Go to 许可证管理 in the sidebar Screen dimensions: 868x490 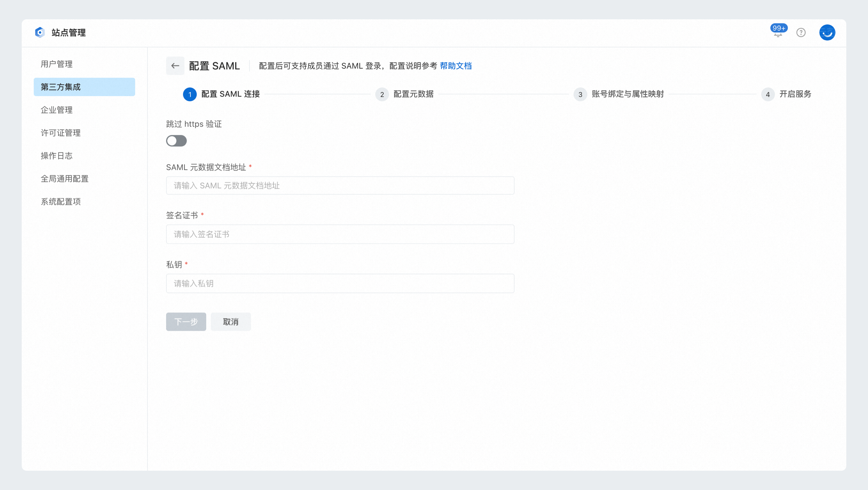pos(84,133)
